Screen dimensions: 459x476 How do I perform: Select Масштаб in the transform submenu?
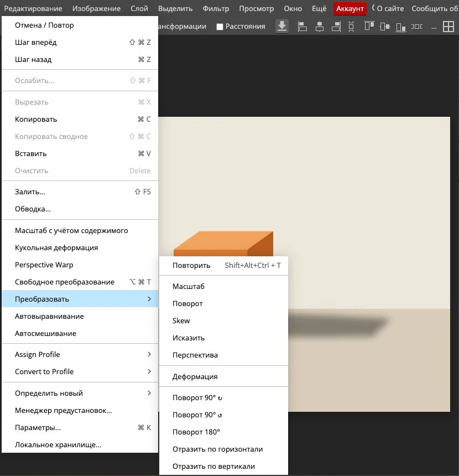(x=223, y=286)
